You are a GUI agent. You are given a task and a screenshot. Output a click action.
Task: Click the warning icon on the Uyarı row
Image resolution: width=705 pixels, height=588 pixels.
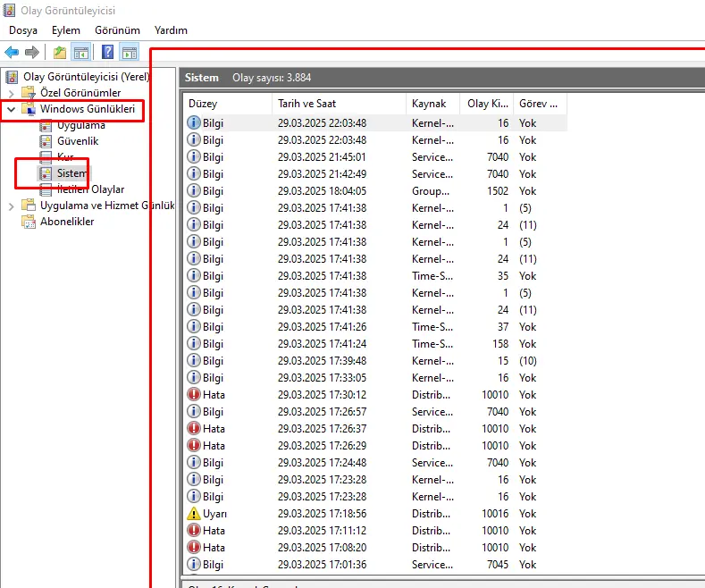point(194,513)
